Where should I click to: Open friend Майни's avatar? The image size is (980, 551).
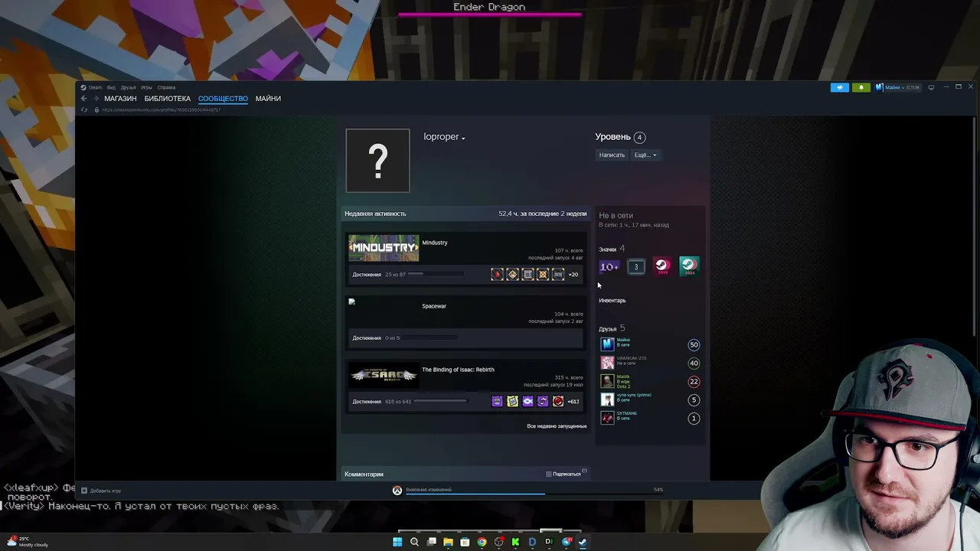tap(607, 344)
